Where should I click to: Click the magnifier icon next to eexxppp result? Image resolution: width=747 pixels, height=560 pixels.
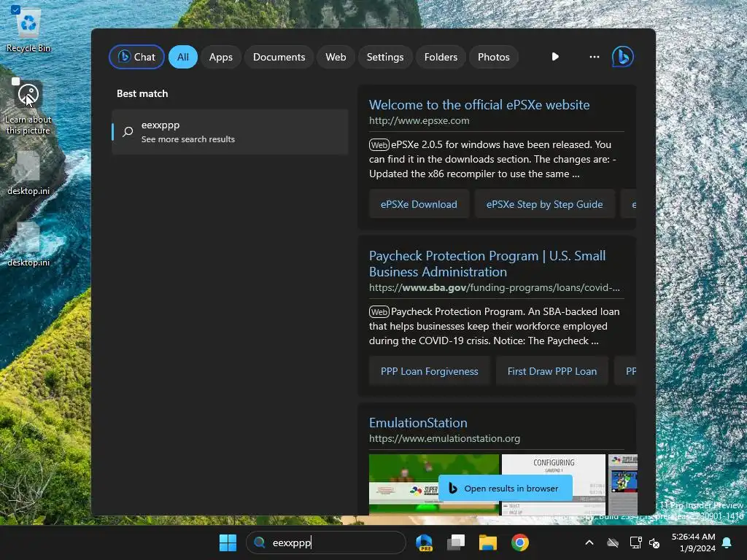(x=128, y=132)
